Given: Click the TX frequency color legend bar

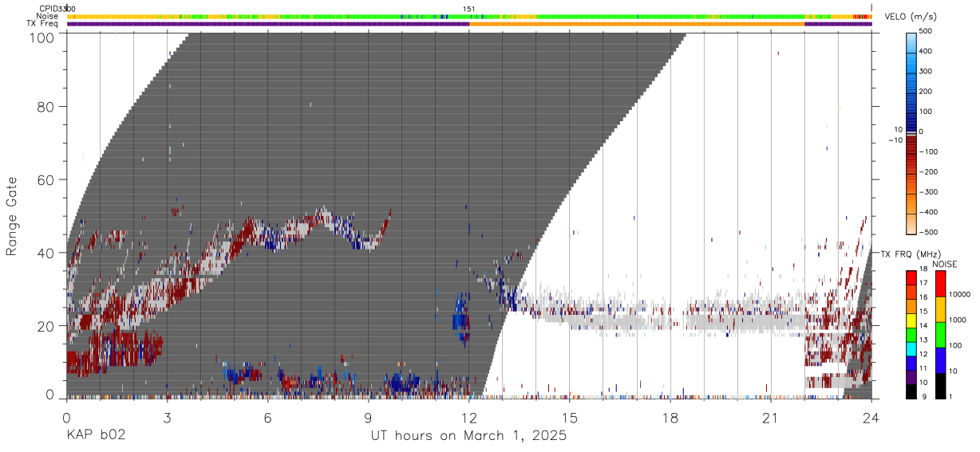Looking at the screenshot, I should click(x=911, y=334).
